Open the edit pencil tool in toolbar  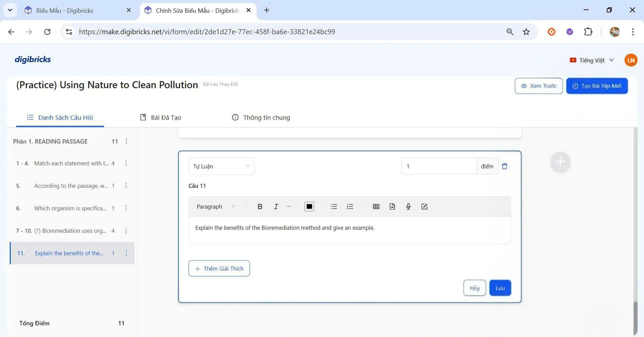[x=424, y=207]
